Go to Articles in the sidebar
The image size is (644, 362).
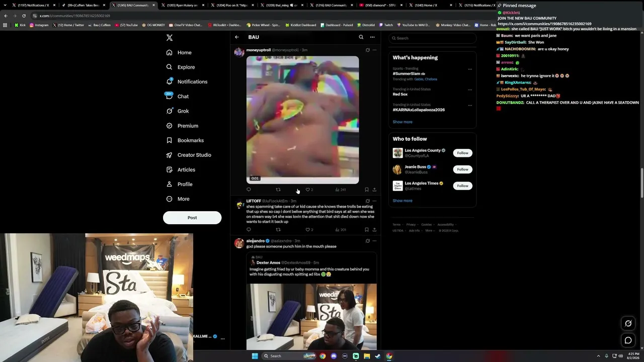pos(180,169)
